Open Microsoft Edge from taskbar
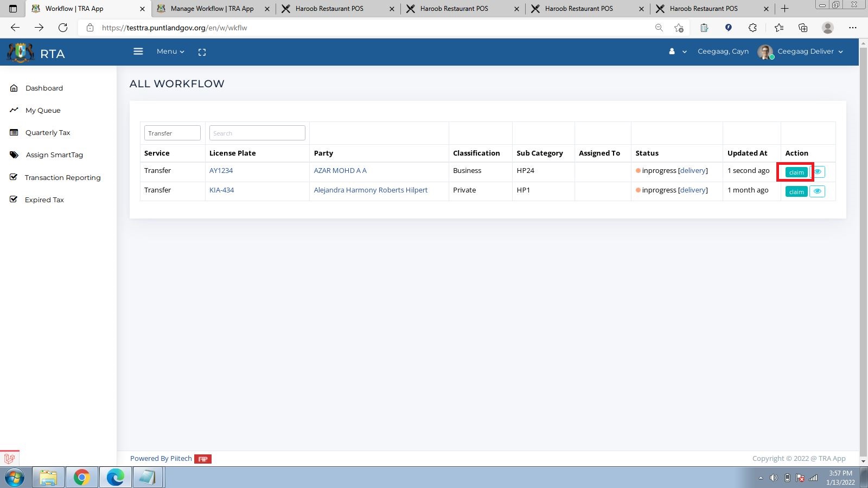This screenshot has height=488, width=868. pos(116,478)
